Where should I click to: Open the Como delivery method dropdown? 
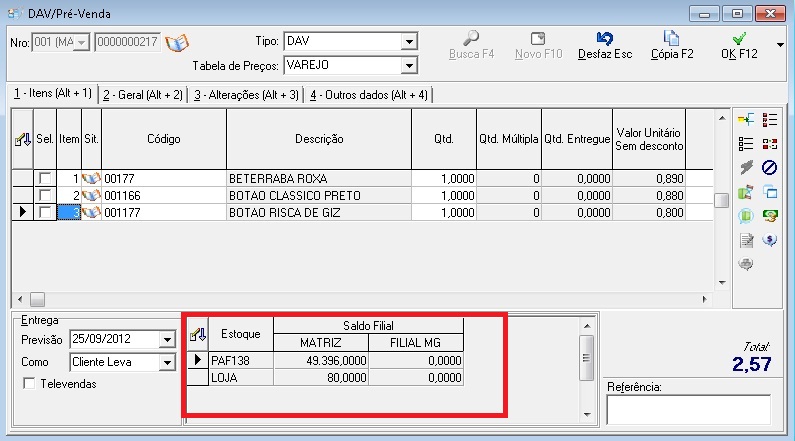pyautogui.click(x=167, y=362)
